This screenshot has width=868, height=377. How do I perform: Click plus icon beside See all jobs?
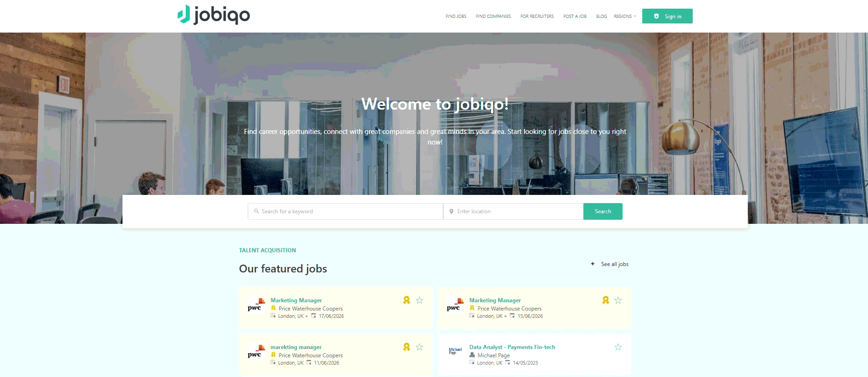point(593,264)
